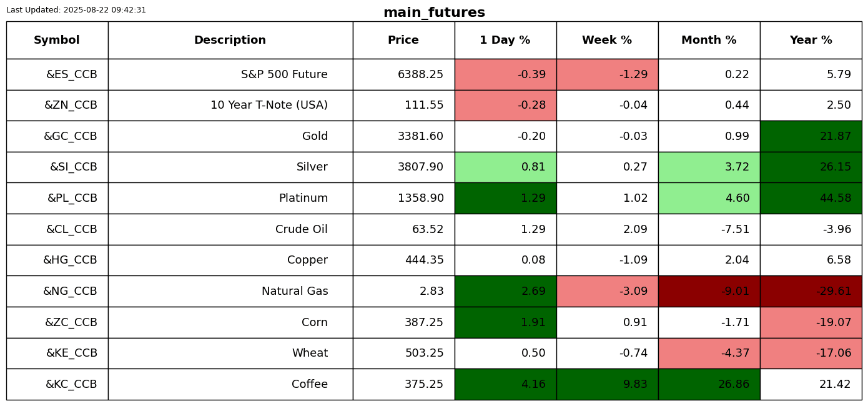Click the main_futures table title

[434, 12]
